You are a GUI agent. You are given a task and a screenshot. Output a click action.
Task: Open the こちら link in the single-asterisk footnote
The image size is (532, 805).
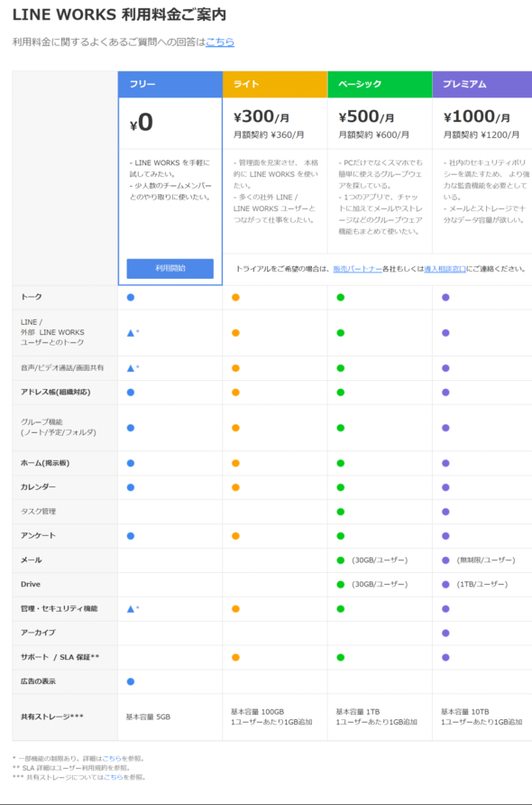[x=112, y=758]
